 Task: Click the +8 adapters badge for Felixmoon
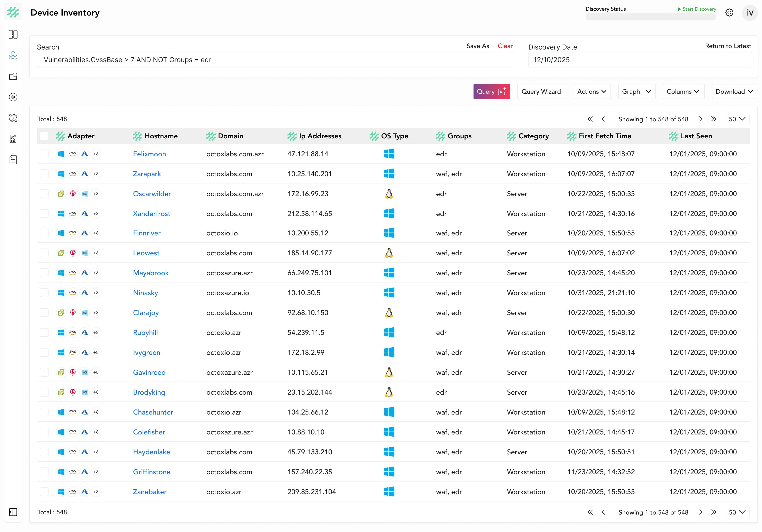(96, 154)
